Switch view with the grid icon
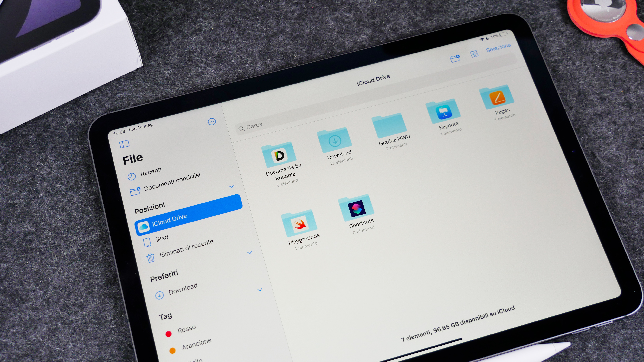Screen dimensions: 644x362 pyautogui.click(x=474, y=54)
